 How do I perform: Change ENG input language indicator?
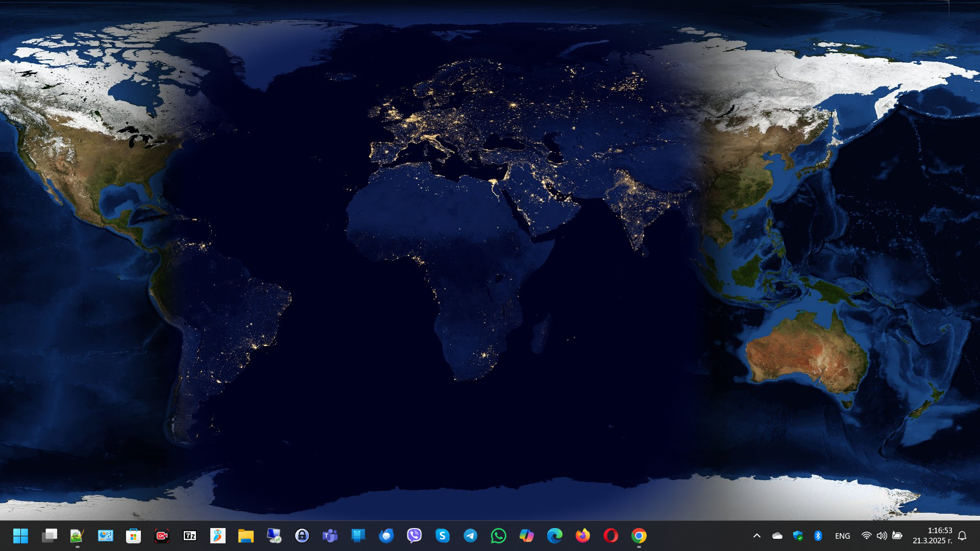(843, 536)
